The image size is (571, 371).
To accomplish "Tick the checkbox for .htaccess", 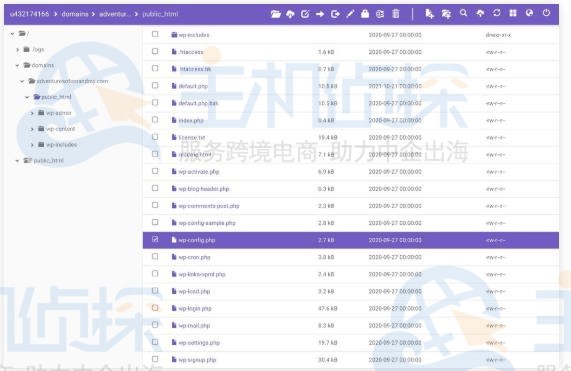I will [x=155, y=51].
